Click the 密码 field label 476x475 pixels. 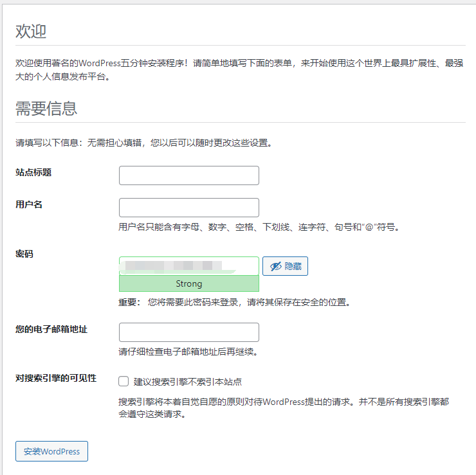pyautogui.click(x=24, y=254)
